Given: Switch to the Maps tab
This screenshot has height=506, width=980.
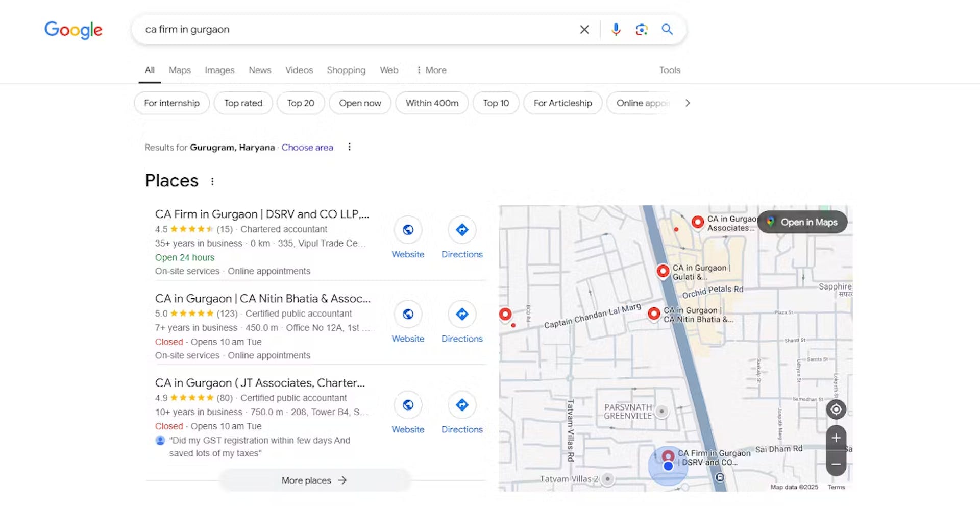Looking at the screenshot, I should coord(180,70).
